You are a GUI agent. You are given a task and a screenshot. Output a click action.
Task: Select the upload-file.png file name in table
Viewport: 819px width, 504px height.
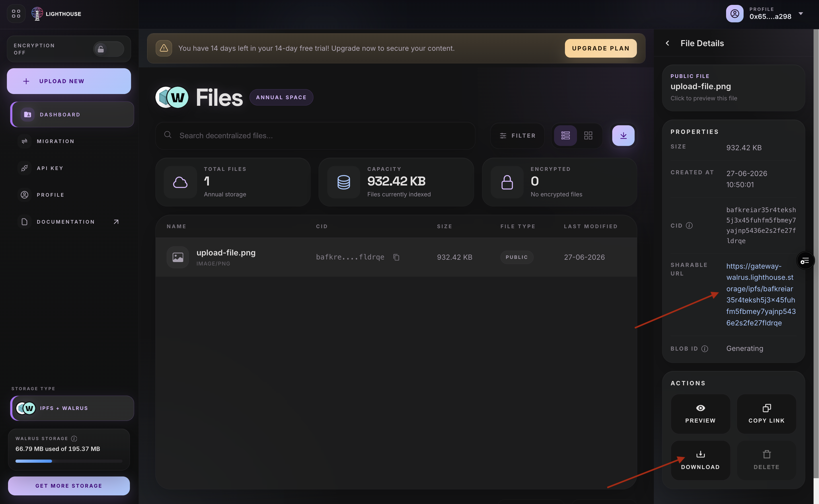226,253
